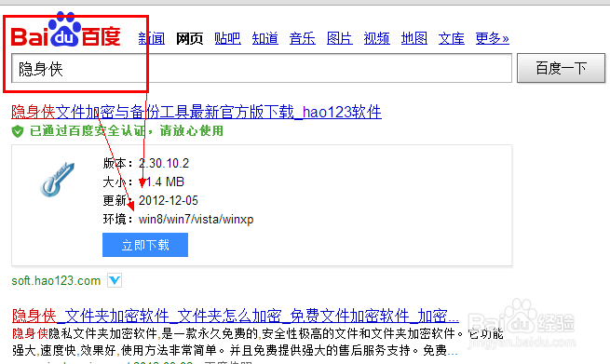The image size is (610, 364).
Task: Open hao123软件 download result title
Action: pos(197,112)
